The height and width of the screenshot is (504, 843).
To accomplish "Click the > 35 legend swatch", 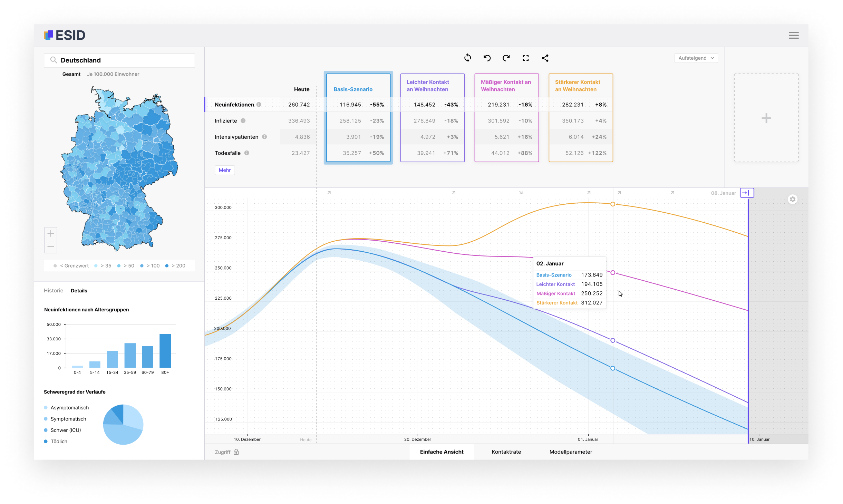I will pos(96,266).
